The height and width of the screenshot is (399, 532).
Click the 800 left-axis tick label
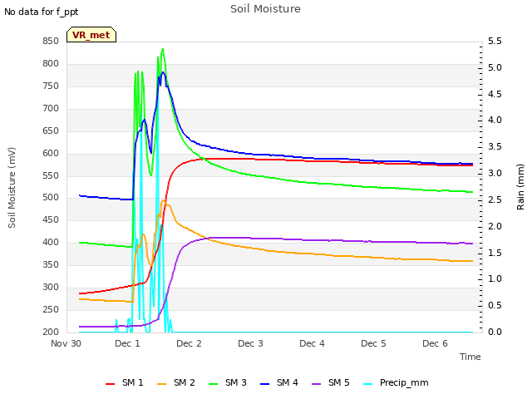51,64
